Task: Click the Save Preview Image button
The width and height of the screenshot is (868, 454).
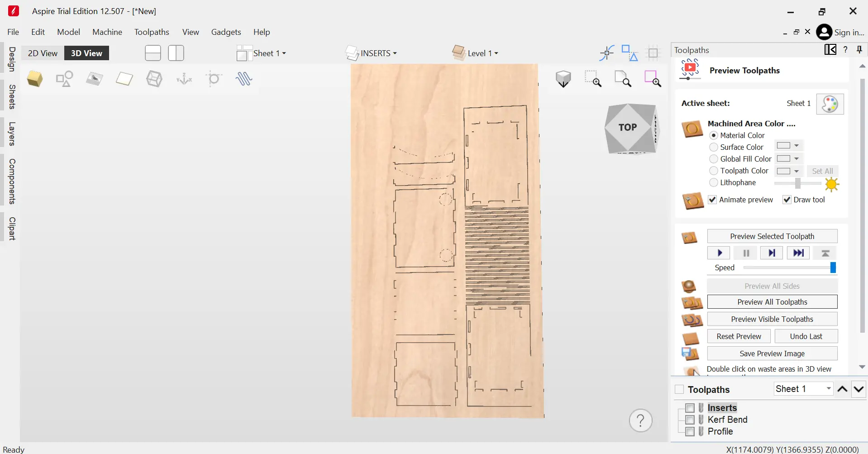Action: point(772,354)
